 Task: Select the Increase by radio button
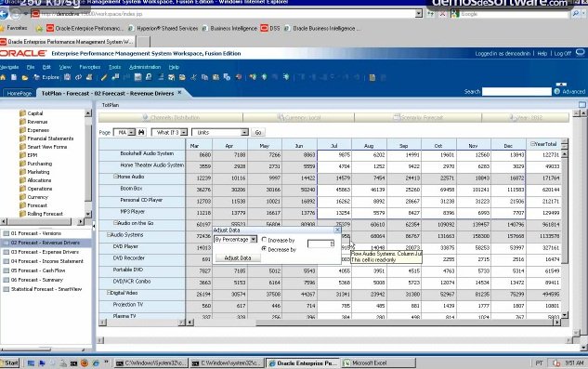pos(264,240)
